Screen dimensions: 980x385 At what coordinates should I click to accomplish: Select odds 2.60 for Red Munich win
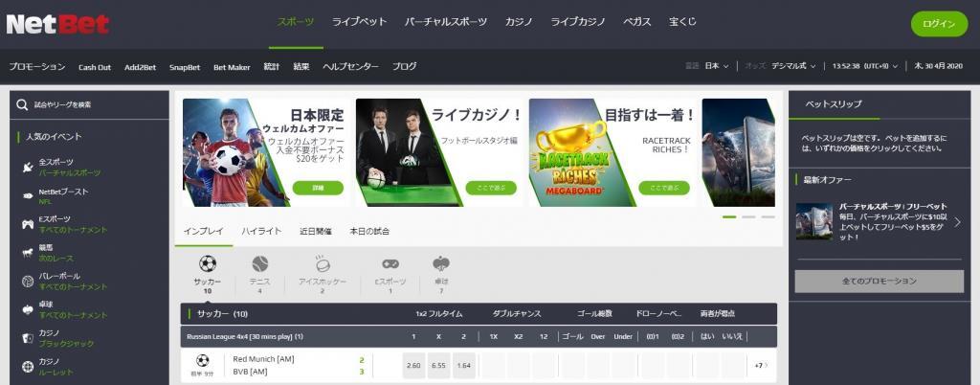(413, 366)
